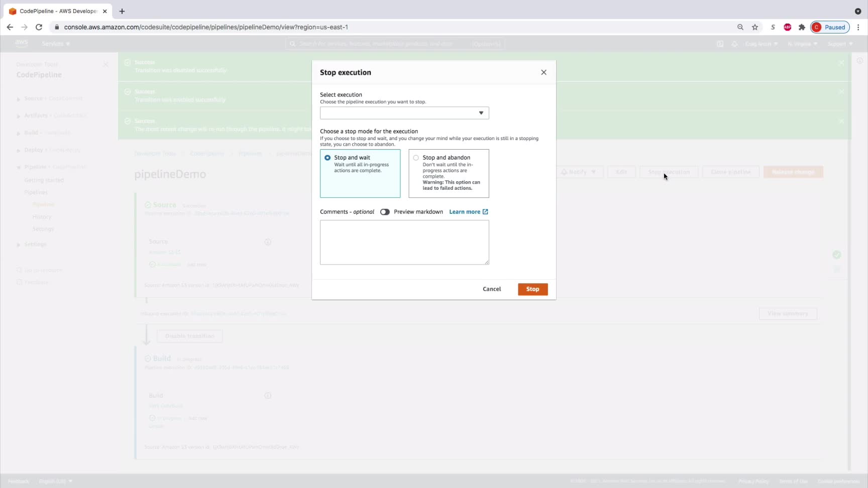
Task: Follow the Developer Tools breadcrumb link
Action: pyautogui.click(x=155, y=153)
